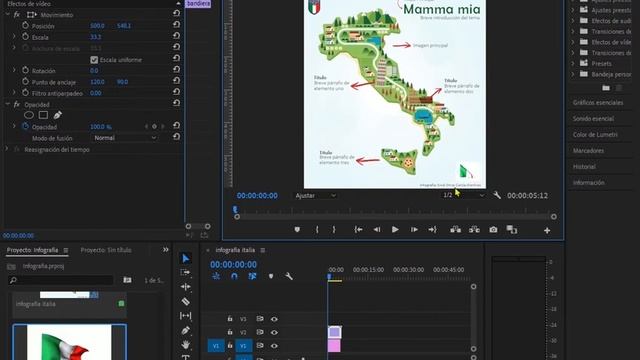The image size is (640, 360).
Task: Toggle lock on track V3
Action: [230, 319]
